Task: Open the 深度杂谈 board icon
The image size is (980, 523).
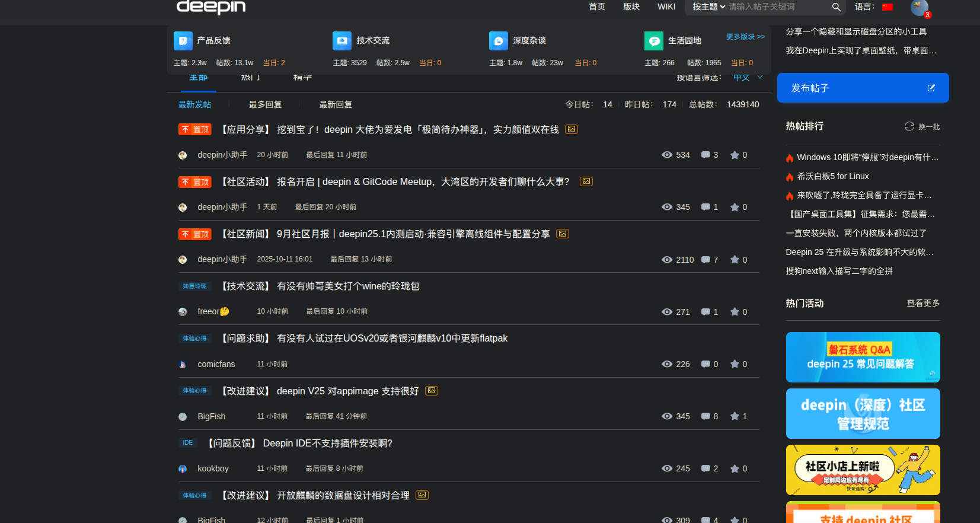Action: 499,41
